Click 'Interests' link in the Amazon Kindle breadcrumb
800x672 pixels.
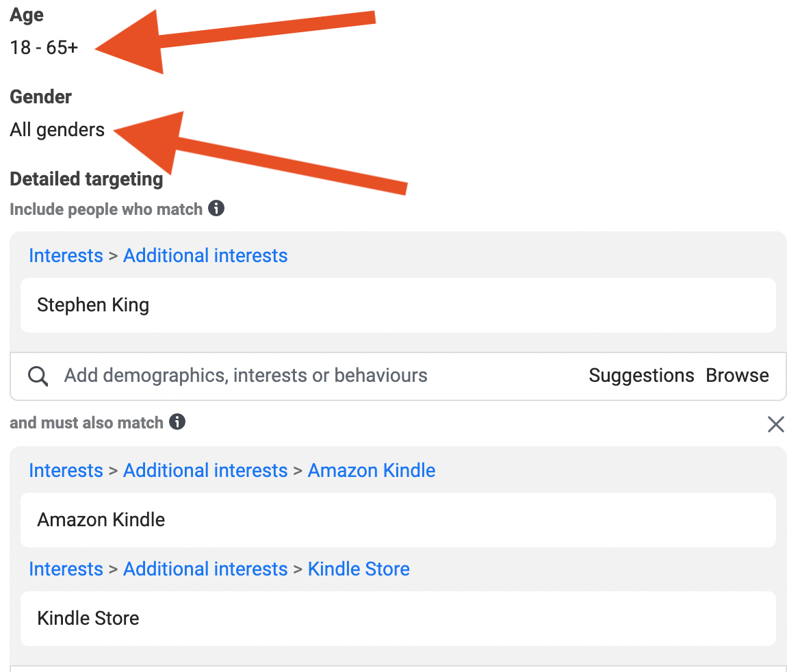66,471
